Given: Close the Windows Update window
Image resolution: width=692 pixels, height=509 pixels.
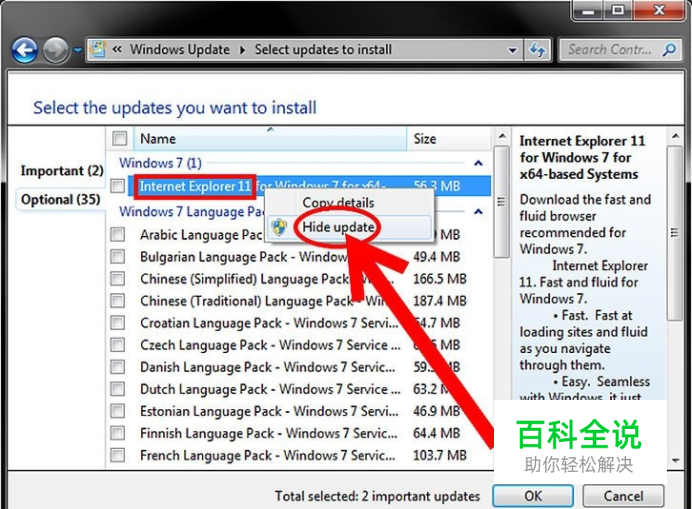Looking at the screenshot, I should (659, 10).
